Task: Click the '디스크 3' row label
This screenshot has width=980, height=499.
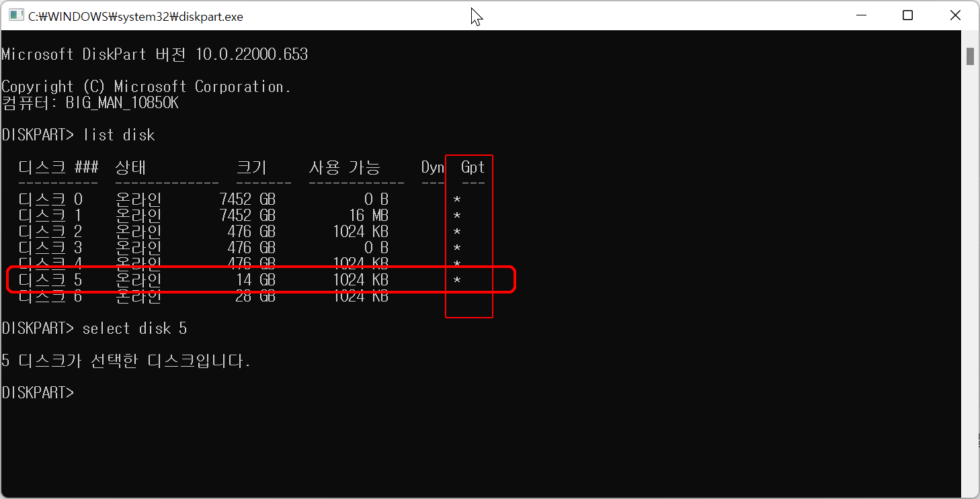Action: click(x=50, y=248)
